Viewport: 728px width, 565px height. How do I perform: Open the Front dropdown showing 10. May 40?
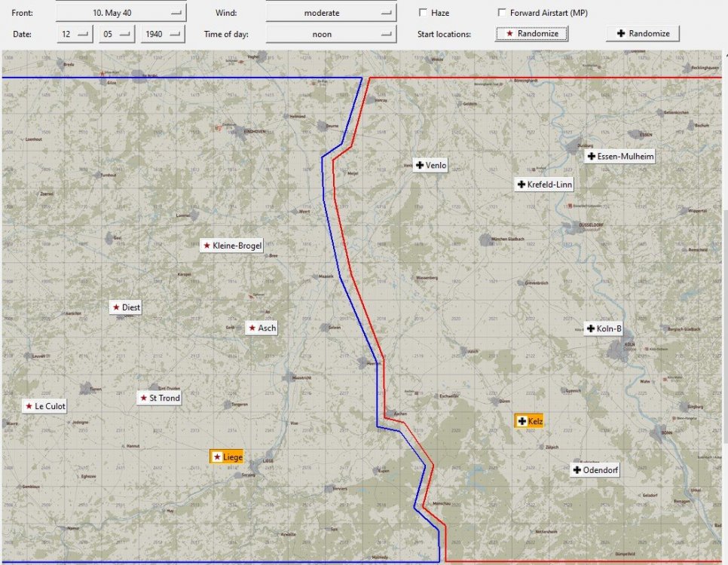tap(121, 13)
